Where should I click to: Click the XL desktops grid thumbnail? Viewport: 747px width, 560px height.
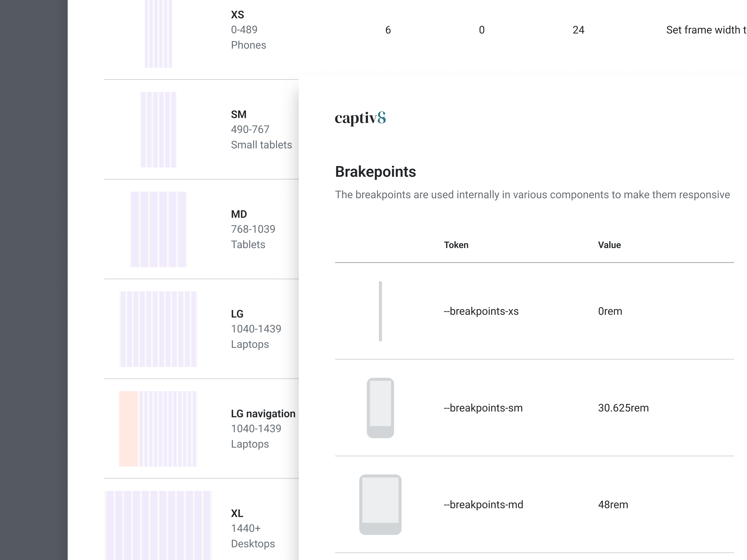[158, 525]
